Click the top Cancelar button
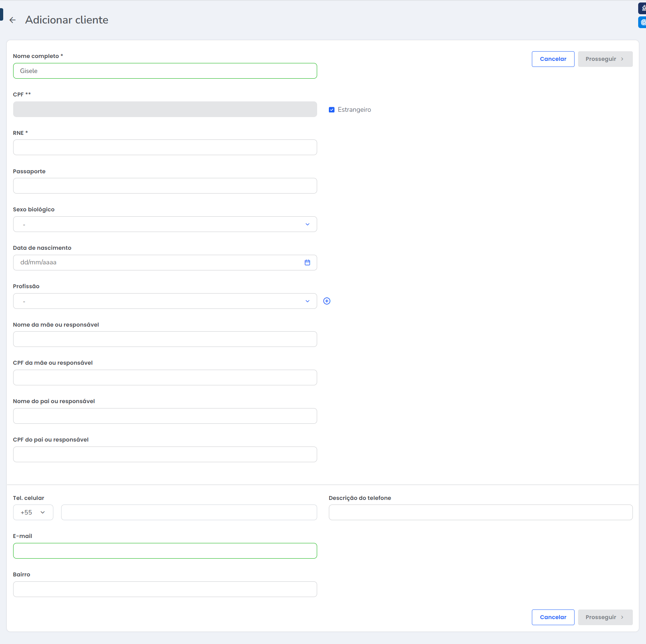Image resolution: width=646 pixels, height=644 pixels. 553,59
